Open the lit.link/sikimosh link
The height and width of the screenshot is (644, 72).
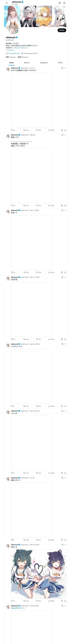pyautogui.click(x=14, y=53)
